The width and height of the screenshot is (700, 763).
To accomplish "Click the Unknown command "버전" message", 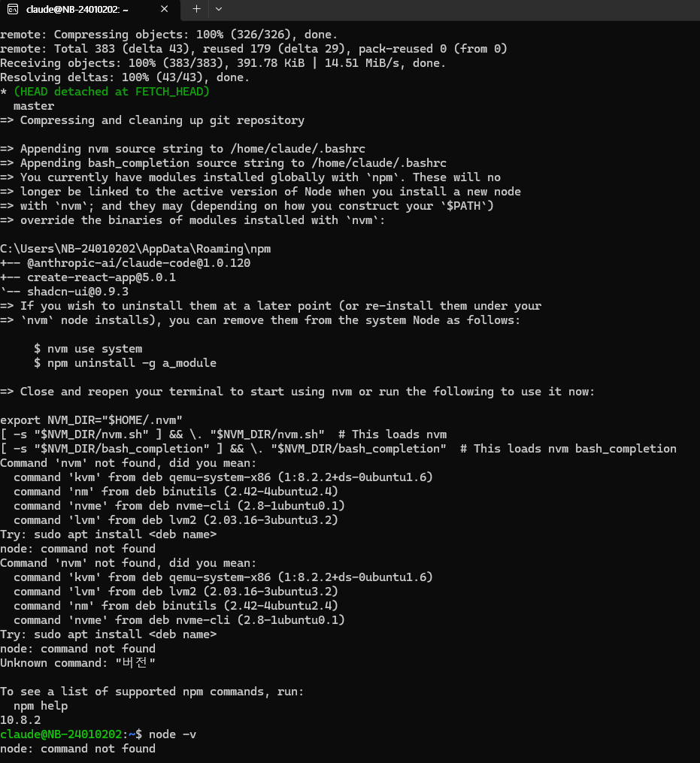I will tap(77, 663).
